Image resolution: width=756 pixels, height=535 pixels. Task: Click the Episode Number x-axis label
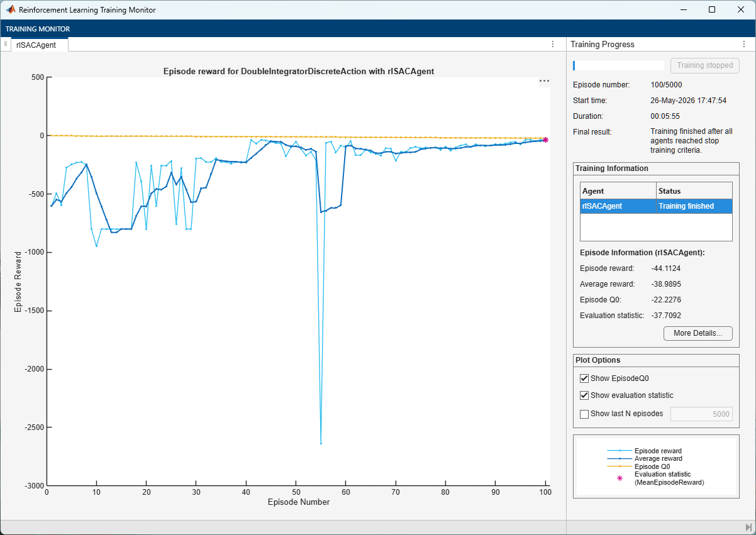[299, 502]
